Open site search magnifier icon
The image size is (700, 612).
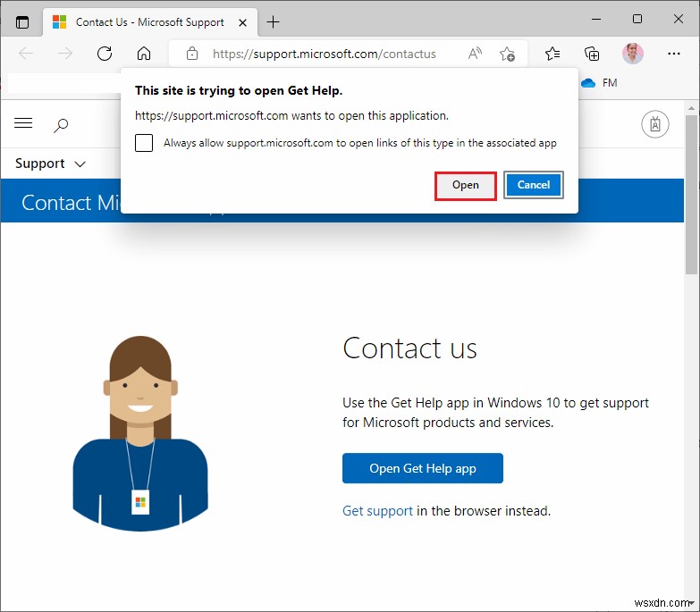point(61,125)
